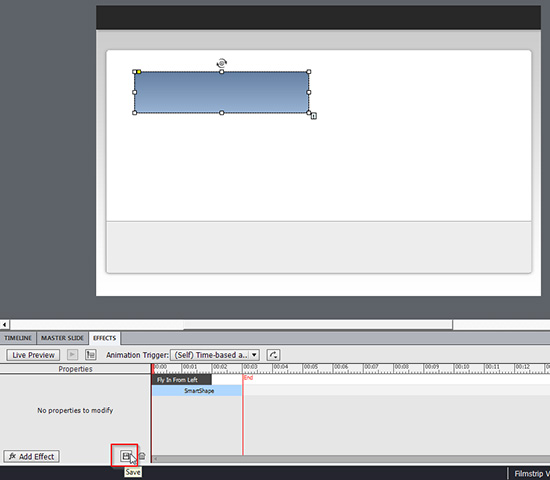Click the rotation handle above the shape

(221, 63)
